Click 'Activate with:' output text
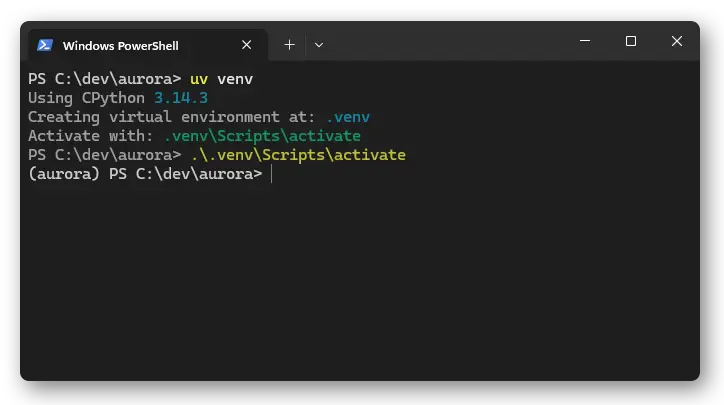 [90, 136]
